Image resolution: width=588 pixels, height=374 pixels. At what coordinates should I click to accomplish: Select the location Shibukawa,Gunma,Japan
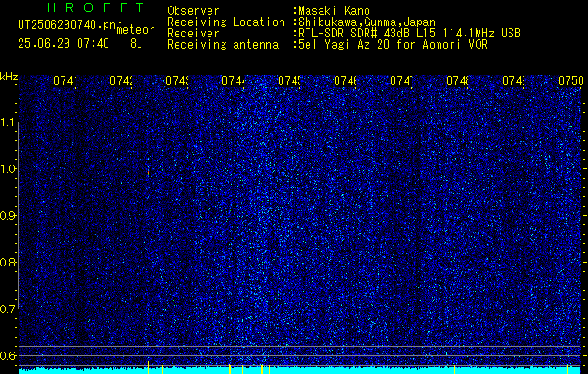(x=366, y=22)
